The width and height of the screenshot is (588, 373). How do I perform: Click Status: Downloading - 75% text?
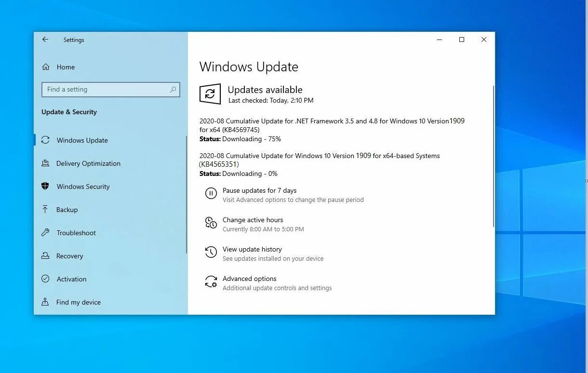pos(240,139)
